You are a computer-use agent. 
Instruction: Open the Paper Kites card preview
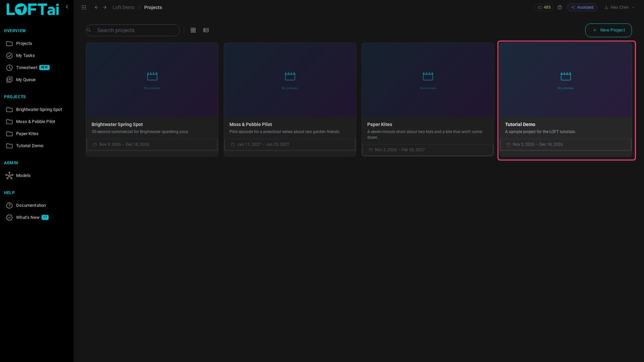click(x=428, y=80)
